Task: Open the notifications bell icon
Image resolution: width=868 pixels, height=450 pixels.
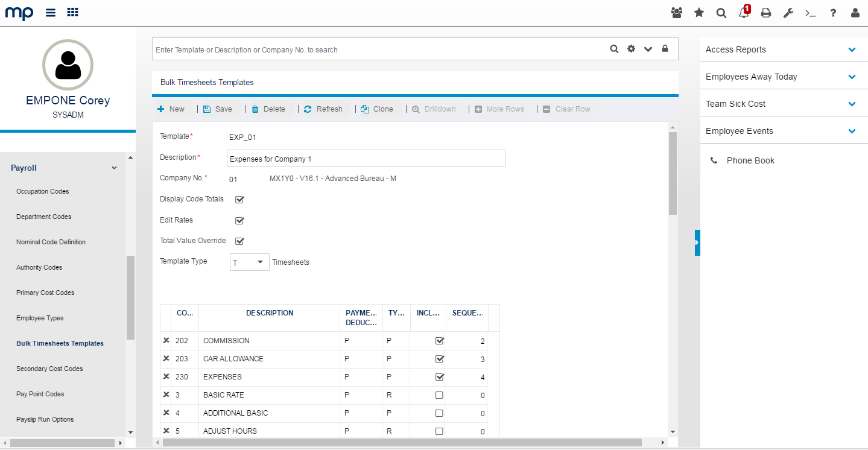Action: coord(744,13)
